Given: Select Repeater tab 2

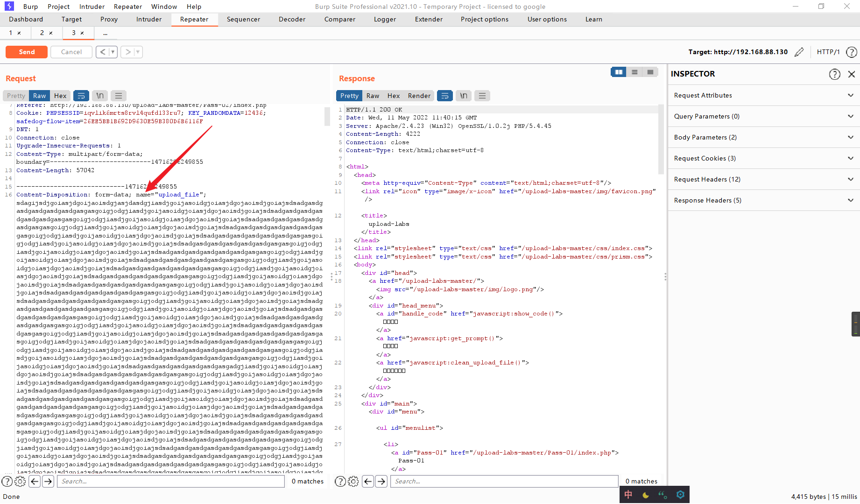Looking at the screenshot, I should 42,33.
